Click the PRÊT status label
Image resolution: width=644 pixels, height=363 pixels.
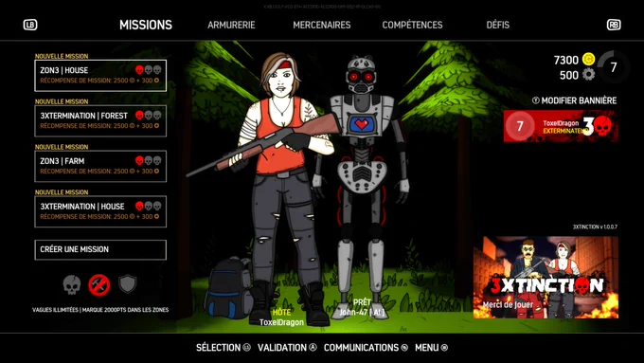click(x=362, y=302)
